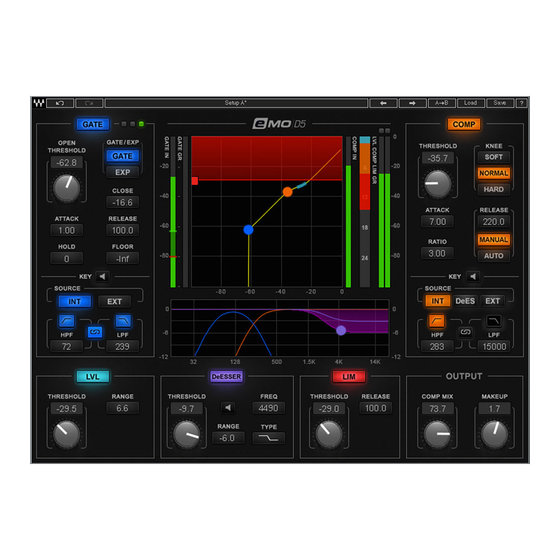Toggle the Gate key HPF filter
The width and height of the screenshot is (560, 560).
pyautogui.click(x=67, y=321)
